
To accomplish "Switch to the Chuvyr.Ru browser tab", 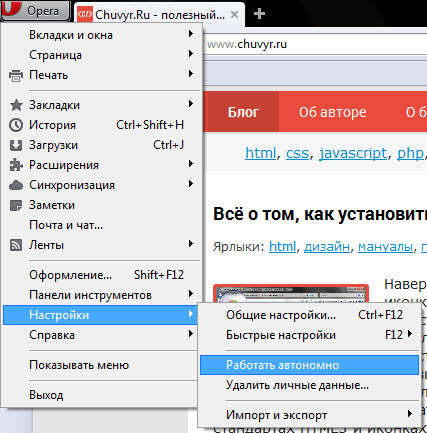I will point(159,14).
